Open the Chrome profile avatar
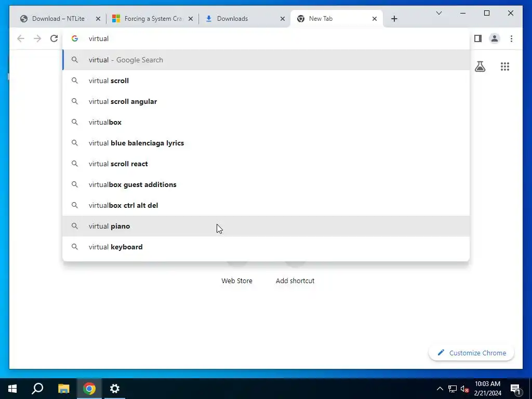Screen dimensions: 532x399 coord(495,38)
